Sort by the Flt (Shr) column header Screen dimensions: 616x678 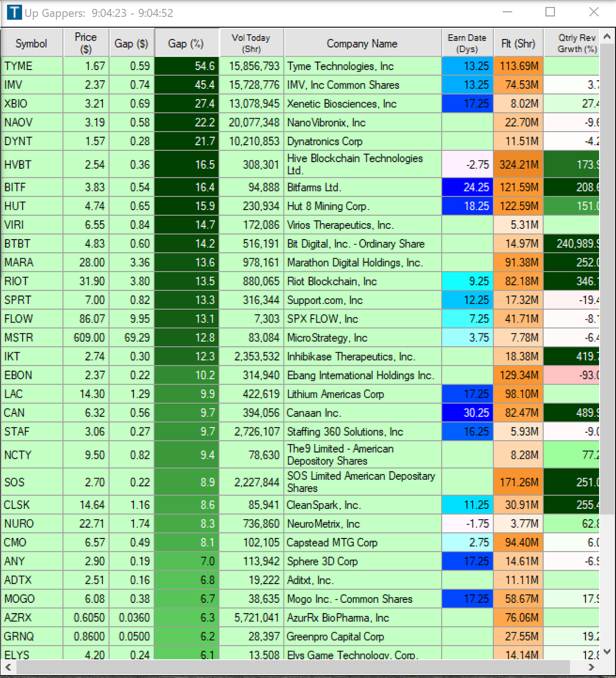pyautogui.click(x=518, y=44)
